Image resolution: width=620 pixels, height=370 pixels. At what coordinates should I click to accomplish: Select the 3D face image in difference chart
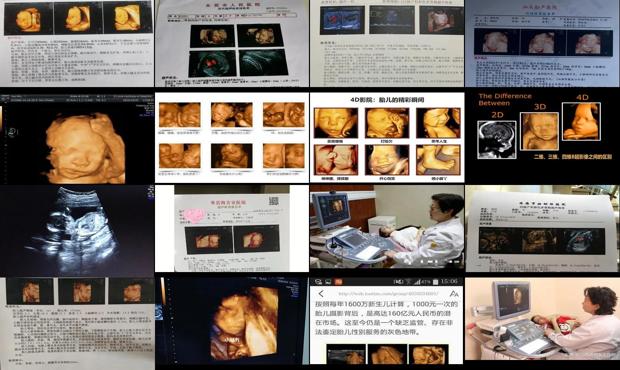point(539,131)
